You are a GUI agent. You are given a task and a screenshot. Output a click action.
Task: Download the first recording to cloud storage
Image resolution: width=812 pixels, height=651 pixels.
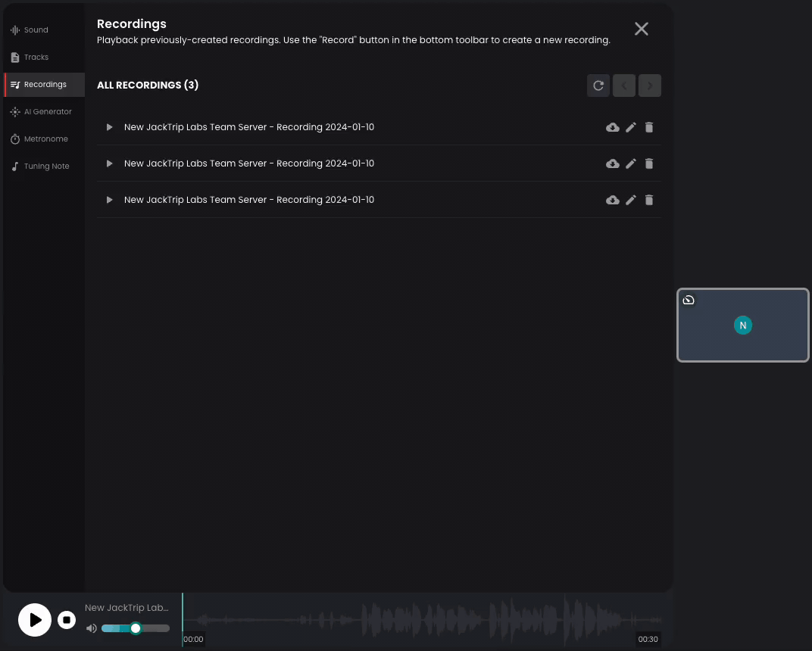(x=613, y=127)
